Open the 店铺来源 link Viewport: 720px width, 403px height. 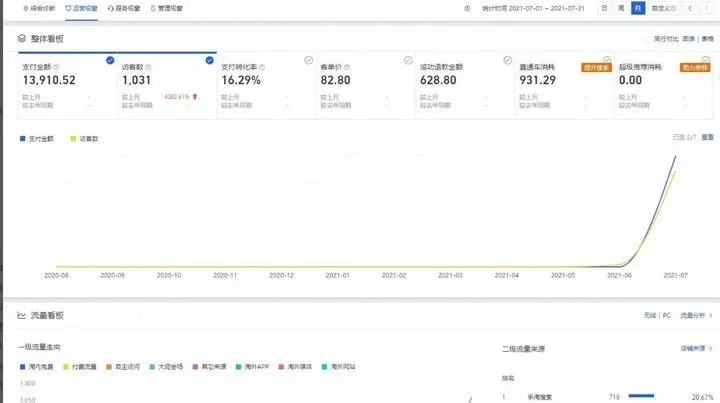(692, 348)
